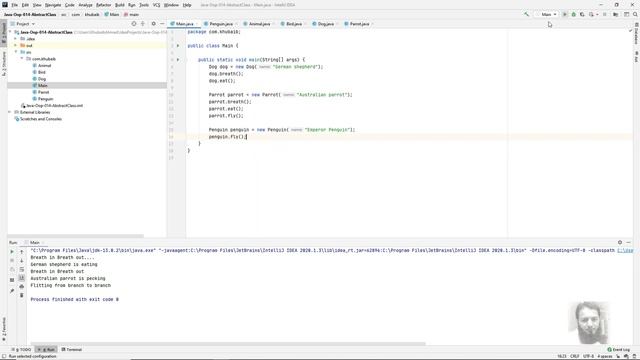Click the disabled Stop icon in top toolbar
640x360 pixels.
tap(604, 14)
